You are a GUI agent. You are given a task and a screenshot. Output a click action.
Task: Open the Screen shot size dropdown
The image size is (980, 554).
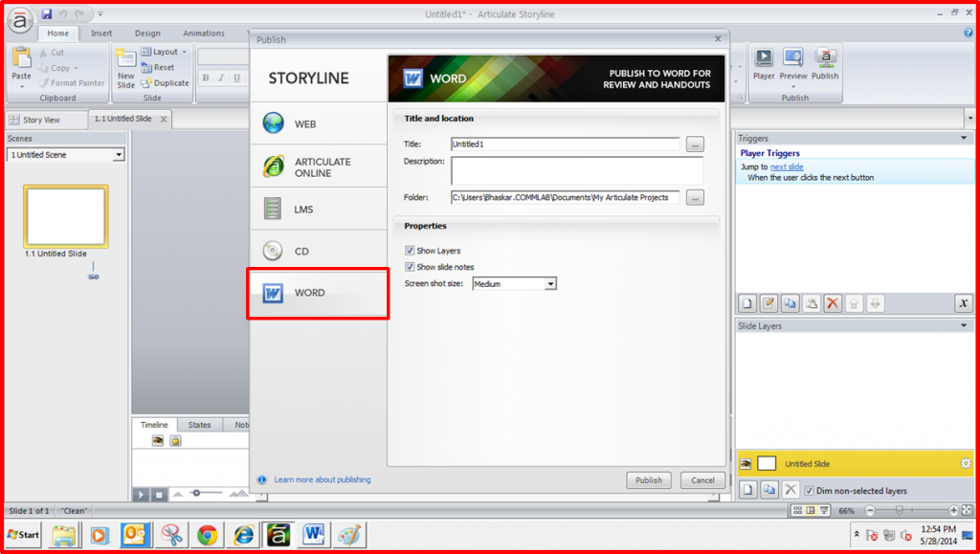pos(549,283)
